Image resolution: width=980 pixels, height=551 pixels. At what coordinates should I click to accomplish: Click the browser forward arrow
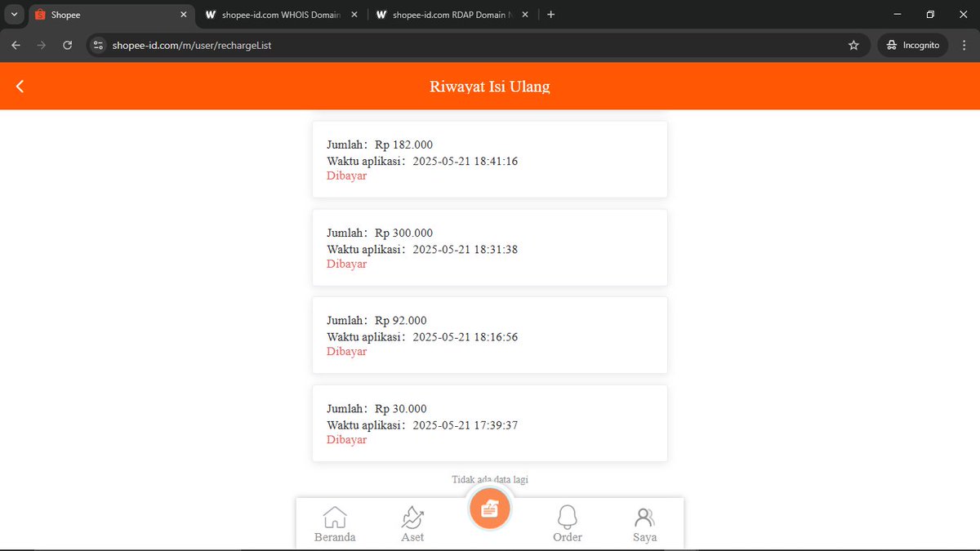pos(42,46)
